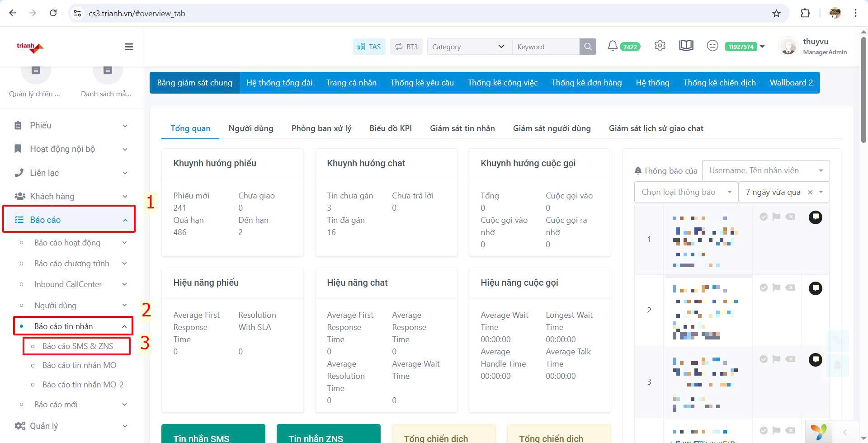The height and width of the screenshot is (443, 868).
Task: Expand Inbound CallCenter submenu
Action: pyautogui.click(x=74, y=284)
